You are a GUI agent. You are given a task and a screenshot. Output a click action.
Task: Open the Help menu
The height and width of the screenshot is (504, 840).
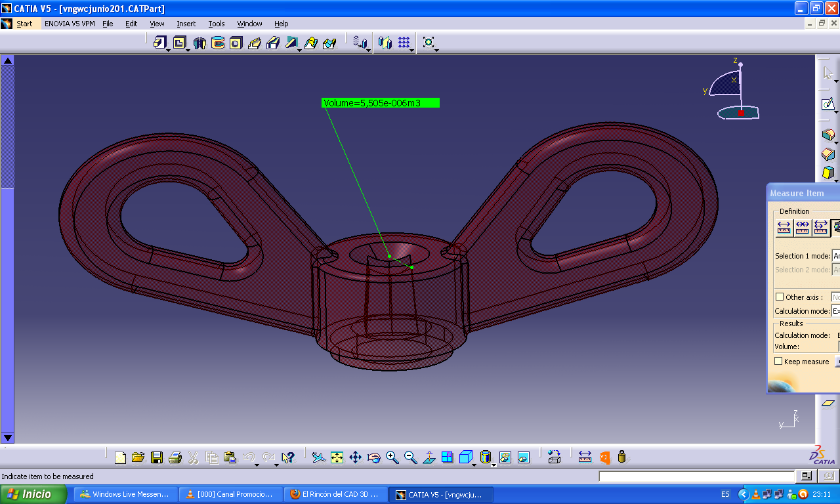(x=281, y=24)
